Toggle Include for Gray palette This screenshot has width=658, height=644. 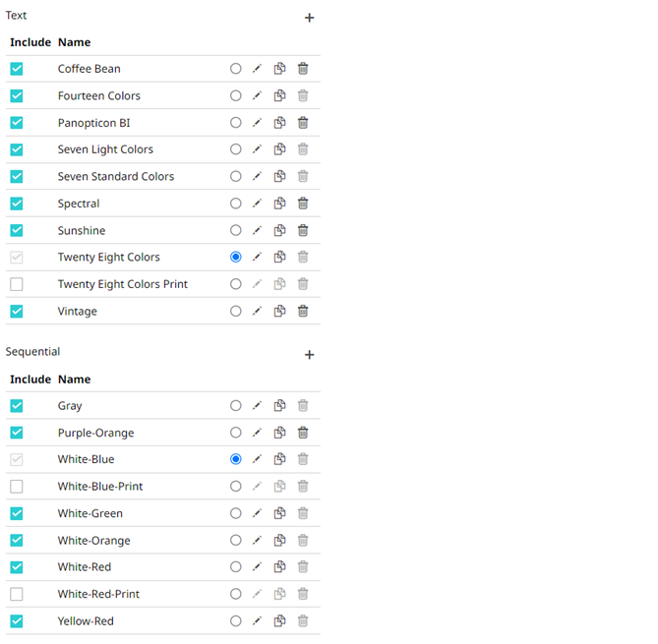coord(17,406)
